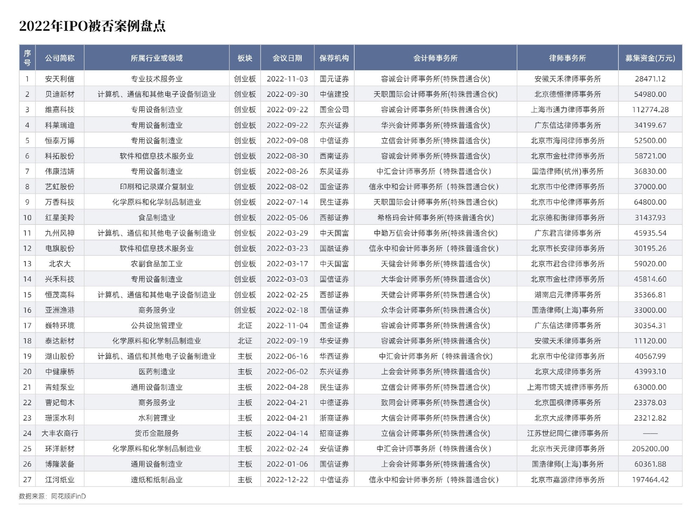Select the 律师事务所 column header
The height and width of the screenshot is (514, 700).
tap(567, 58)
